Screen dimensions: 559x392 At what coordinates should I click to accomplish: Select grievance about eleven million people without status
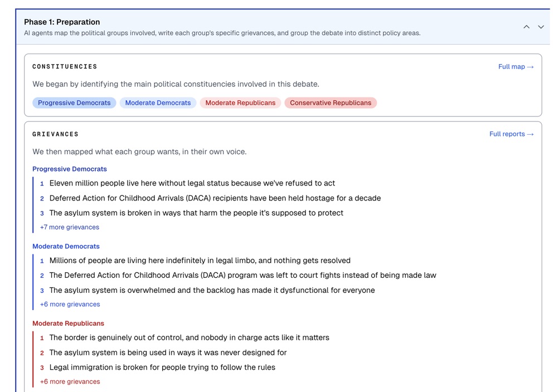[192, 183]
